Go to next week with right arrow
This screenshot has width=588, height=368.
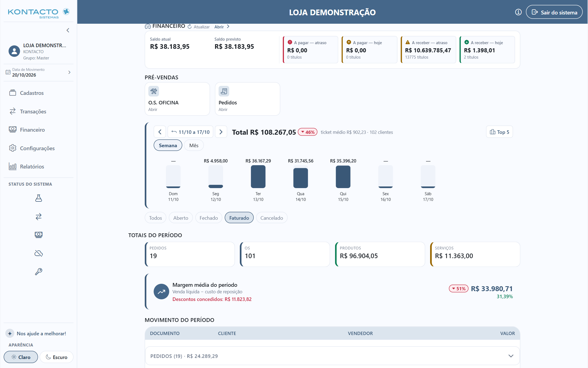click(221, 132)
